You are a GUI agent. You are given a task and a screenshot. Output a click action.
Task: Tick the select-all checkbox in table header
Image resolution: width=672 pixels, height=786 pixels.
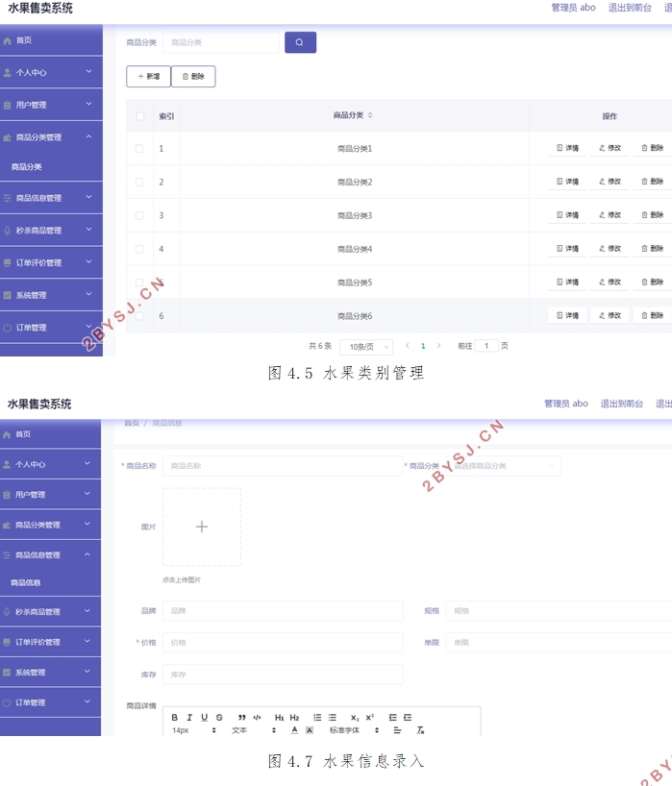139,116
